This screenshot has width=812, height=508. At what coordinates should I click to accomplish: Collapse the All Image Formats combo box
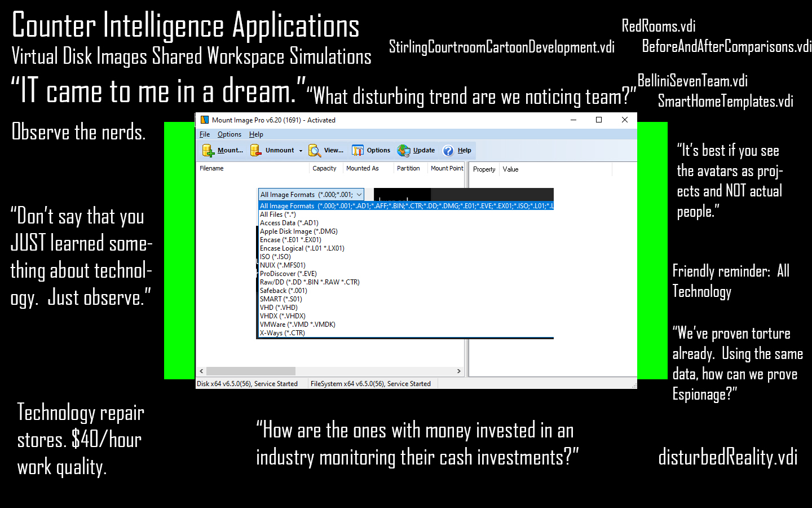tap(359, 195)
